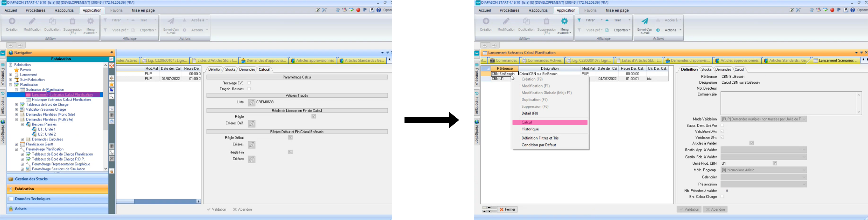The height and width of the screenshot is (220, 868).
Task: Select Définition Filtres et Tris menu entry
Action: (x=540, y=138)
